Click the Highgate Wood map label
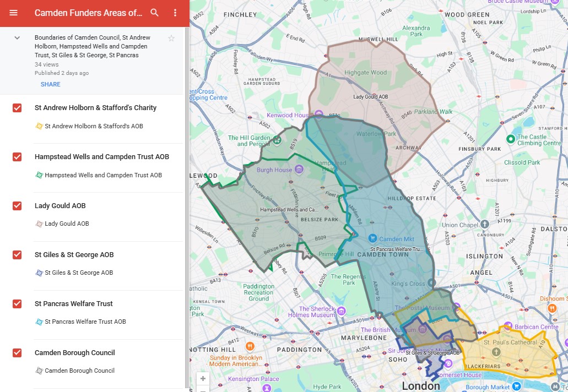Image resolution: width=568 pixels, height=392 pixels. coord(365,72)
